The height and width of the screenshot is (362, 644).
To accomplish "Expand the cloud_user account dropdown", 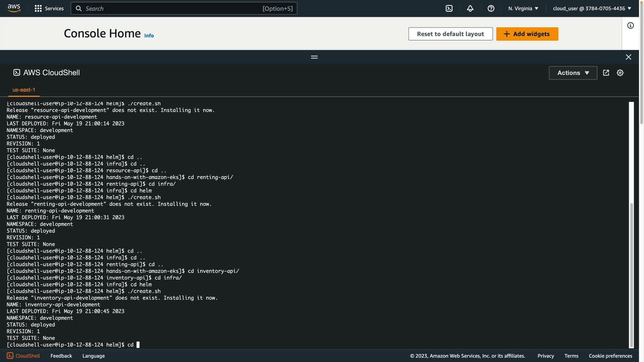I will pyautogui.click(x=592, y=8).
